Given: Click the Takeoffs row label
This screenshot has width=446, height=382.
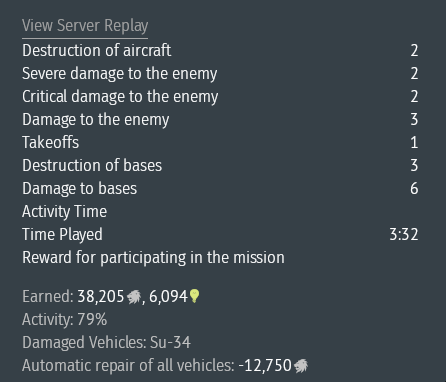Looking at the screenshot, I should click(51, 142).
